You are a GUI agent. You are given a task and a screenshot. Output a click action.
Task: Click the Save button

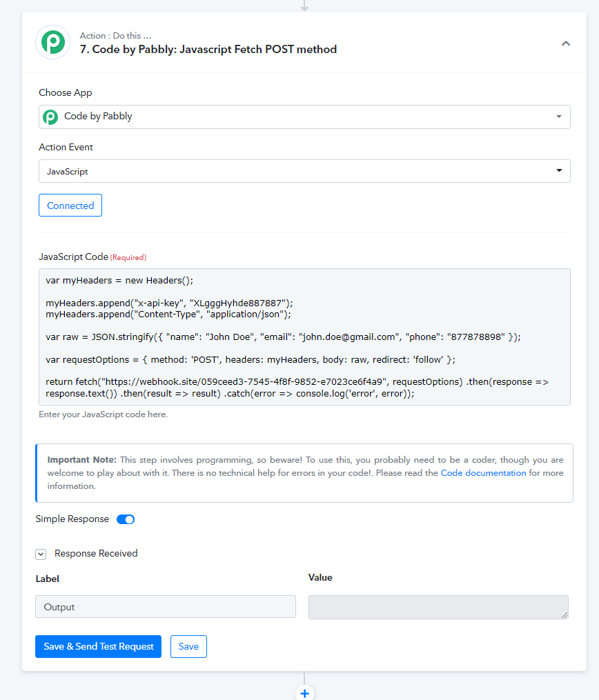(x=188, y=646)
